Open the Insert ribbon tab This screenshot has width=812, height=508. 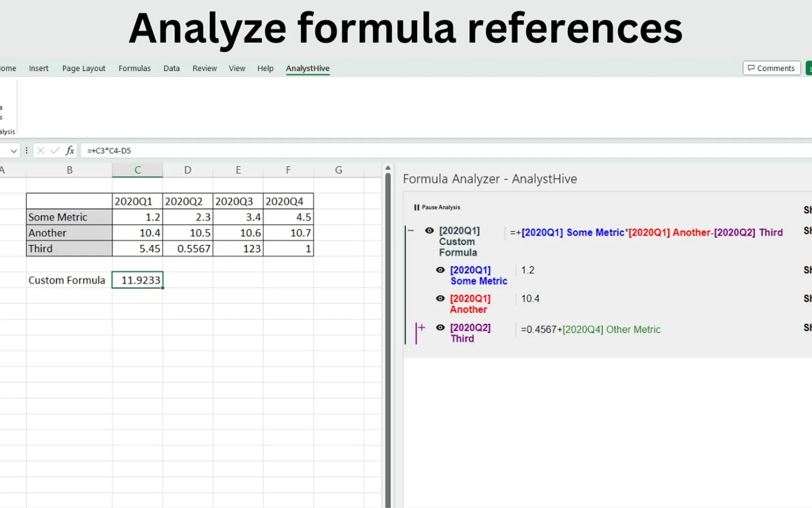[x=39, y=68]
